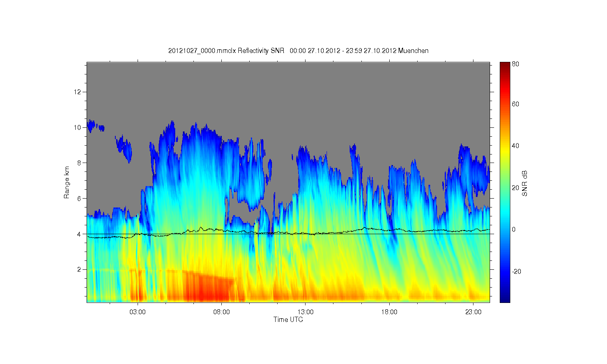Click the dark blue bottom of colorbar
Viewport: 607px width, 364px height.
click(505, 297)
